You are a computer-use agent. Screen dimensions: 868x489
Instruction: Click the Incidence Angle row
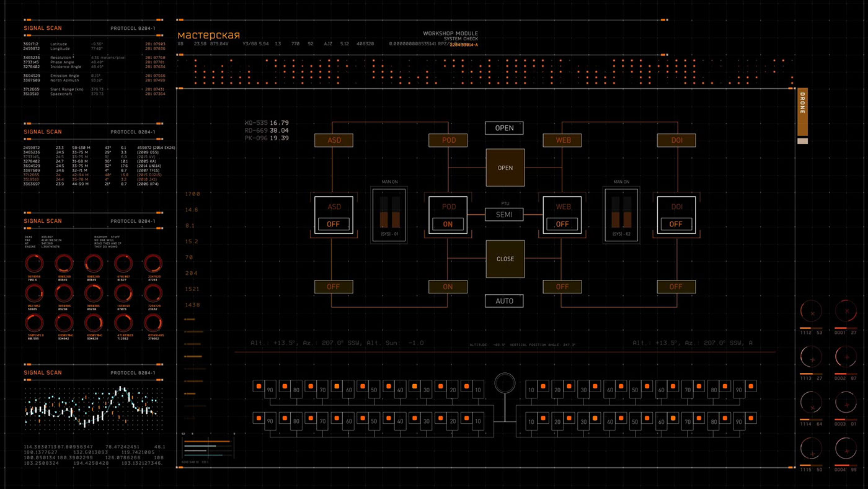click(94, 66)
